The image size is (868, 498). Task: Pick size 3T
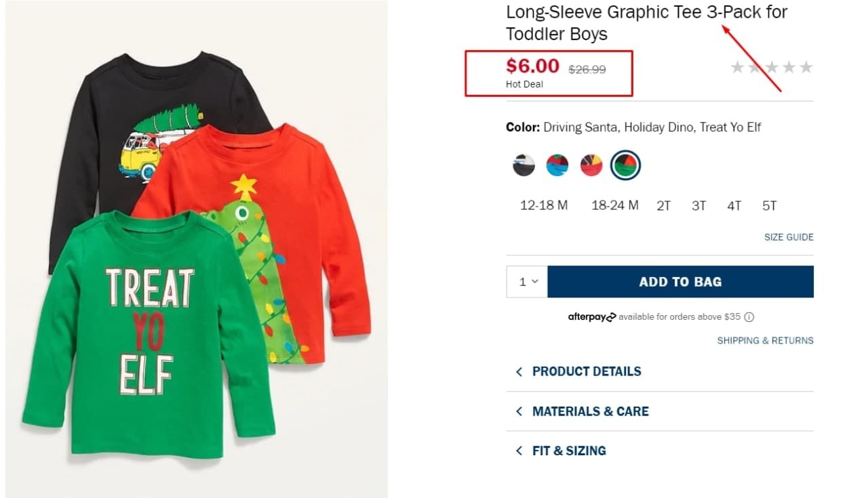(698, 206)
